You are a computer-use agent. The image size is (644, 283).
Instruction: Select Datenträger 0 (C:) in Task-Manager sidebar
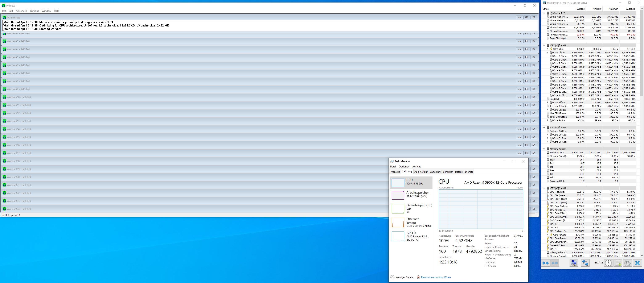click(x=411, y=209)
